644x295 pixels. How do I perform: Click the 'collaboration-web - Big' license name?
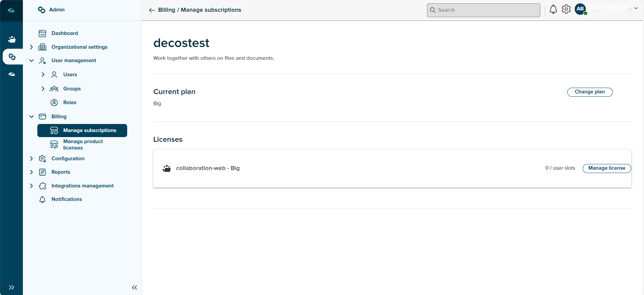click(x=208, y=168)
